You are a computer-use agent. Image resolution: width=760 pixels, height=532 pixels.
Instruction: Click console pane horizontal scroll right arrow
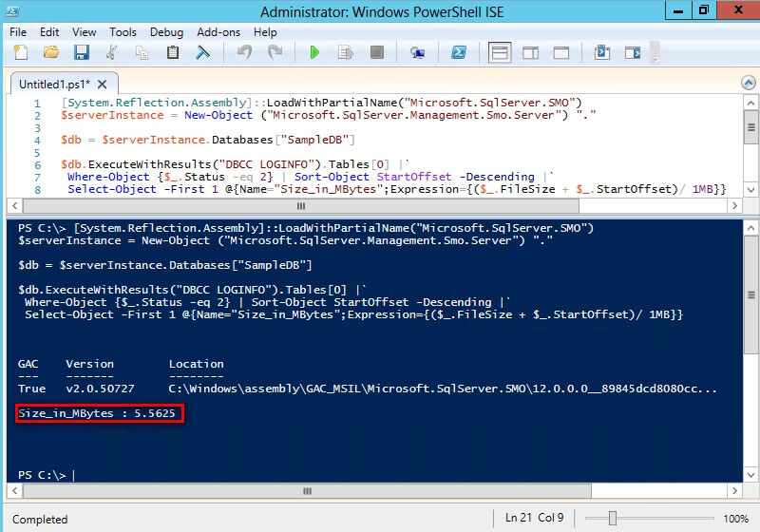734,490
